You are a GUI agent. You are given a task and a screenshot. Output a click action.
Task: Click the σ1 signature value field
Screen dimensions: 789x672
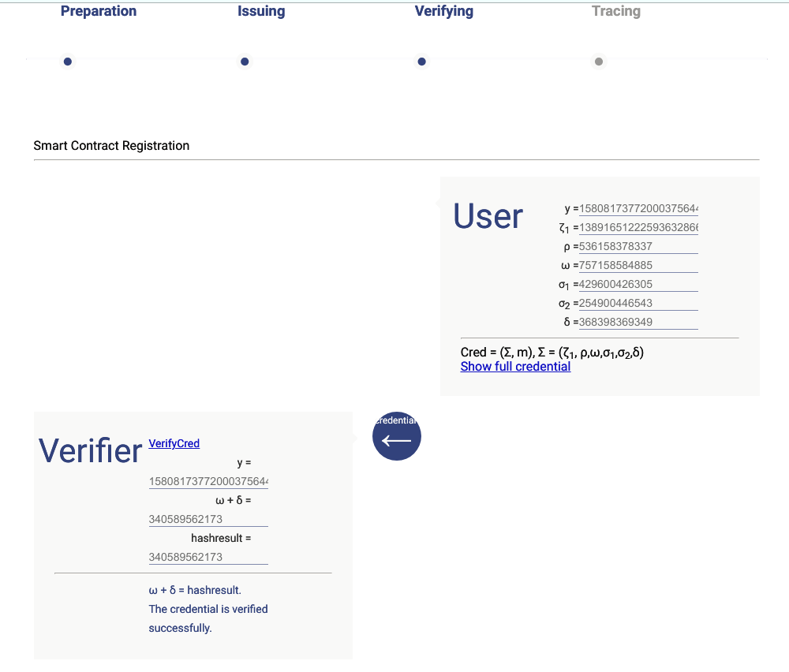tap(639, 284)
